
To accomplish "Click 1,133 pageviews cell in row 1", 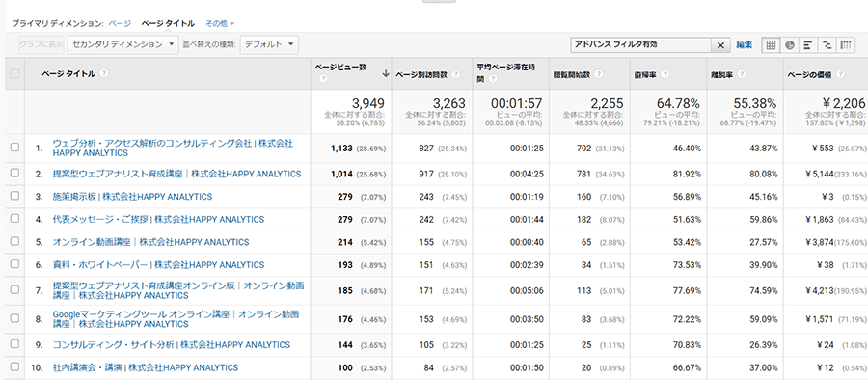I will [x=341, y=149].
